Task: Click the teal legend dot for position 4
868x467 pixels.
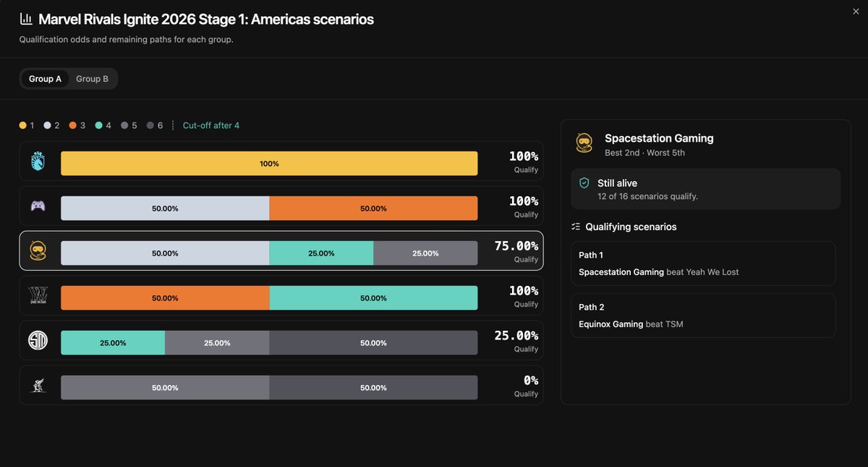Action: coord(98,125)
